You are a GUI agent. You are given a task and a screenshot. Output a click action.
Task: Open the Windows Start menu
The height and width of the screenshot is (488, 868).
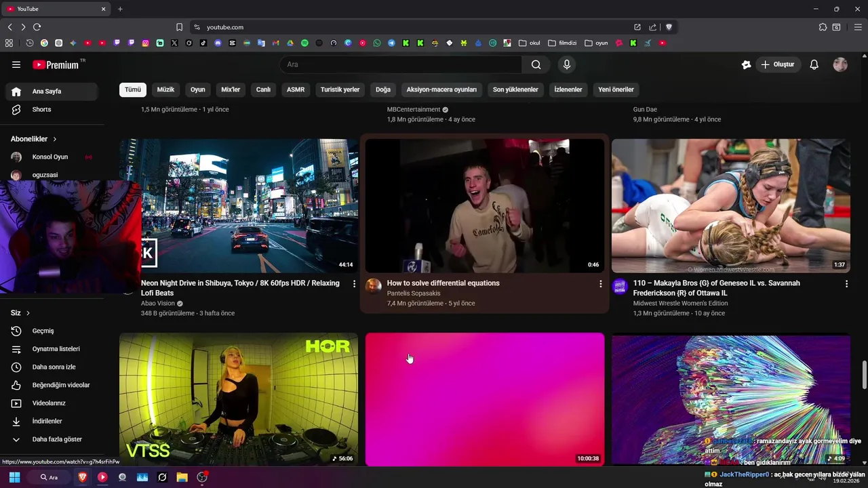click(14, 477)
